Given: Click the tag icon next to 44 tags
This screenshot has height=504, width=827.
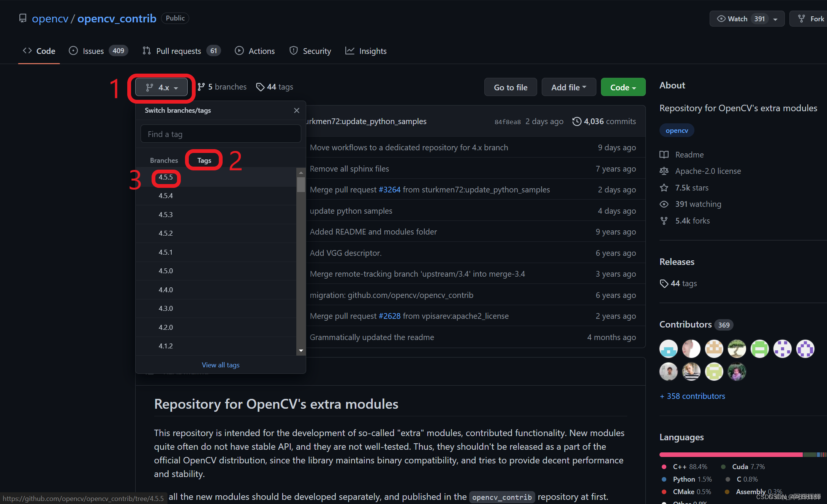Looking at the screenshot, I should click(260, 87).
